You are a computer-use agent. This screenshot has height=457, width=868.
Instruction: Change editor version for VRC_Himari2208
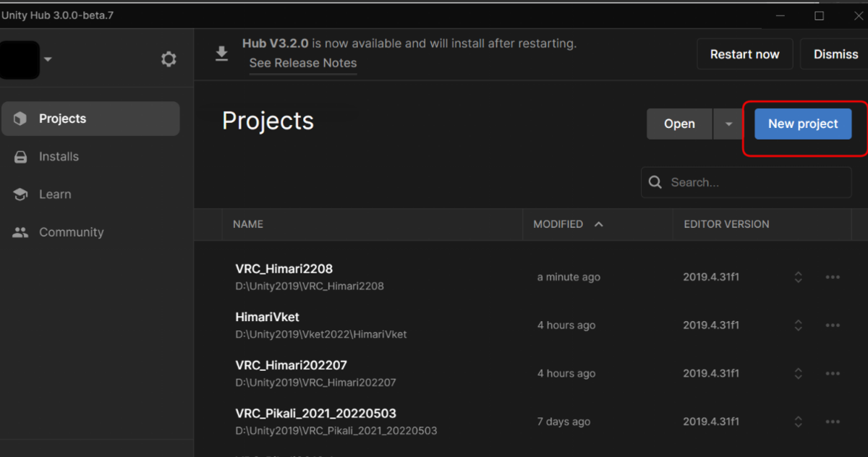pyautogui.click(x=799, y=277)
